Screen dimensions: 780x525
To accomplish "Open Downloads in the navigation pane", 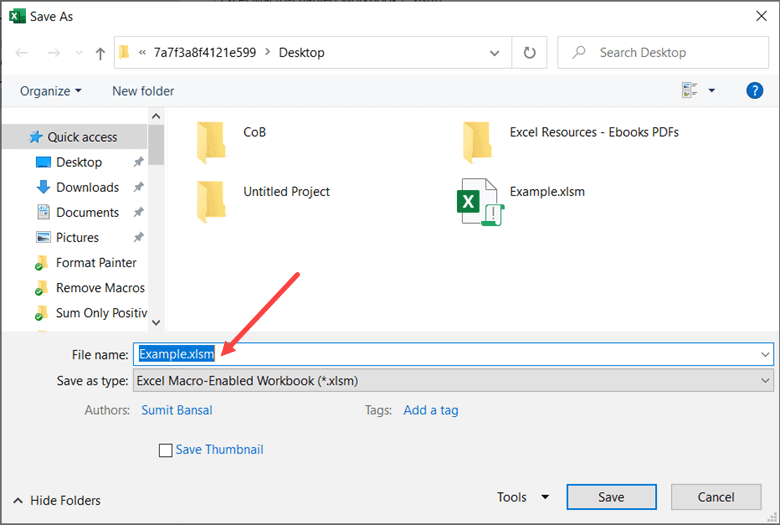I will [87, 187].
